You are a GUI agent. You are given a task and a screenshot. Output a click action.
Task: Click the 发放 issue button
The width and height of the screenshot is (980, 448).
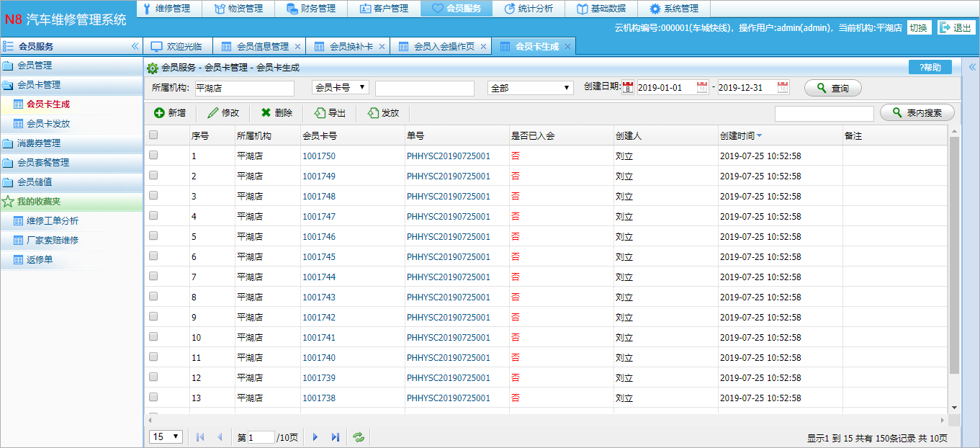[384, 113]
